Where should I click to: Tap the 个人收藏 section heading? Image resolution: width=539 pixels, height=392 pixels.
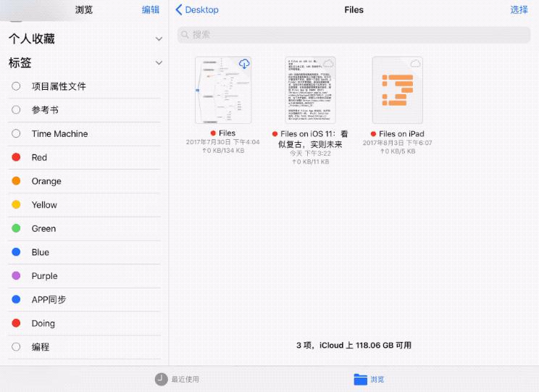32,38
